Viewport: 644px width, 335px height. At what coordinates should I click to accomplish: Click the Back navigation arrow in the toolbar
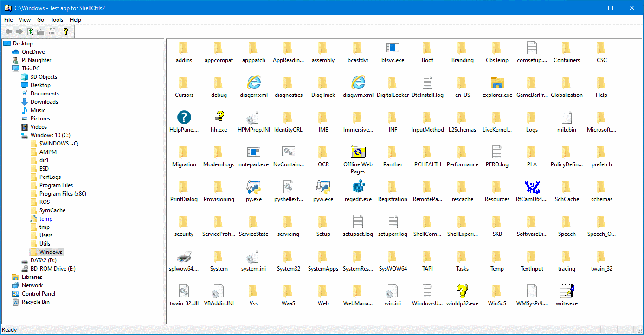tap(8, 32)
